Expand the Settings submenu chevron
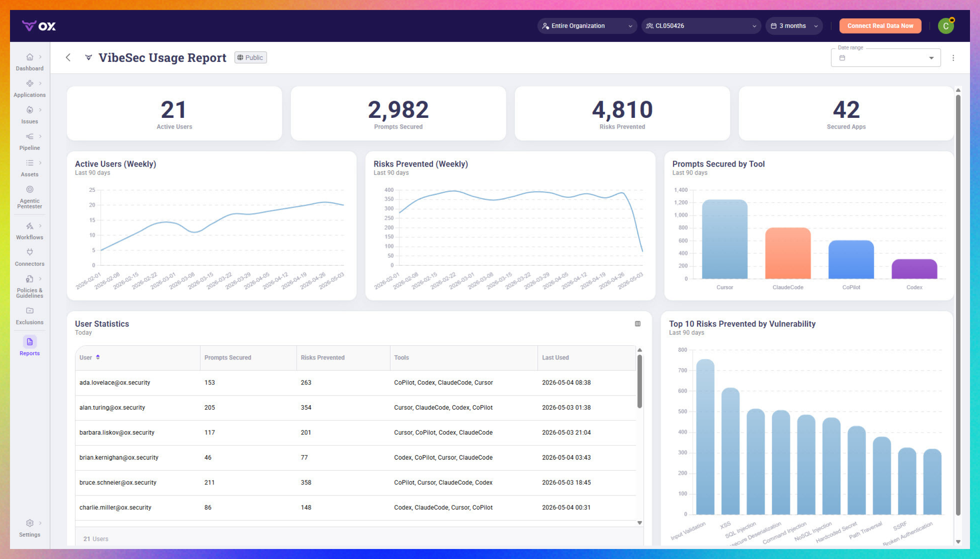This screenshot has width=980, height=559. [40, 523]
